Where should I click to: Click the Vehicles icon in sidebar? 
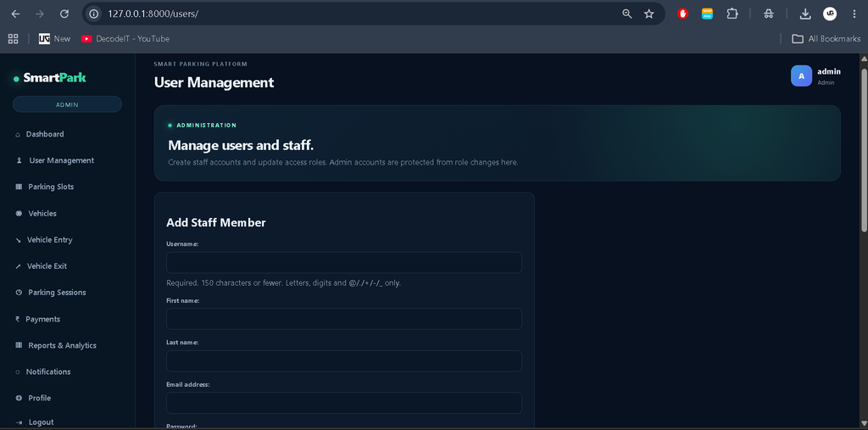tap(19, 214)
